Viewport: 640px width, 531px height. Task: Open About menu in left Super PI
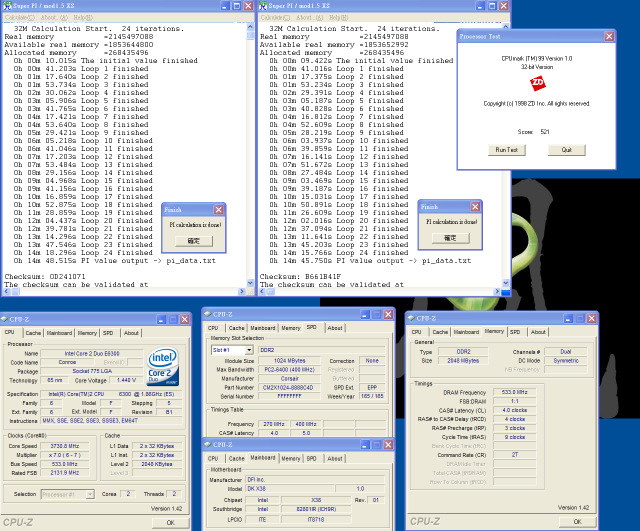(54, 18)
